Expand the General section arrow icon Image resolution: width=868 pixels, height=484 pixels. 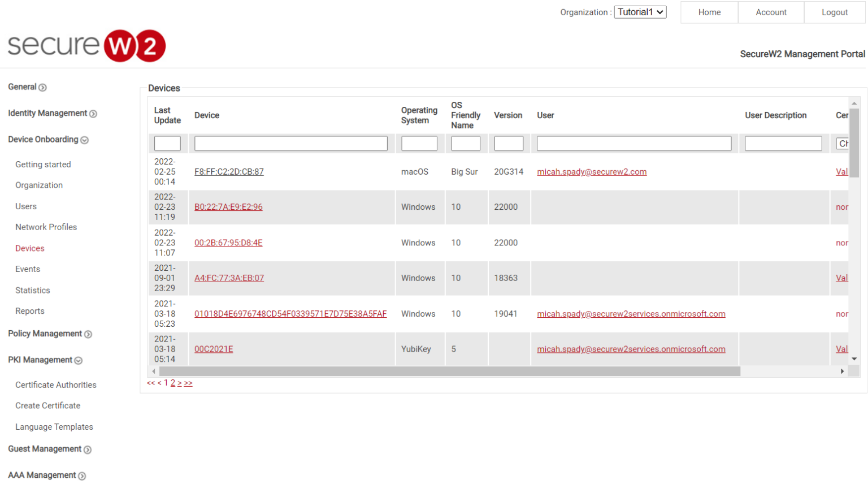42,88
